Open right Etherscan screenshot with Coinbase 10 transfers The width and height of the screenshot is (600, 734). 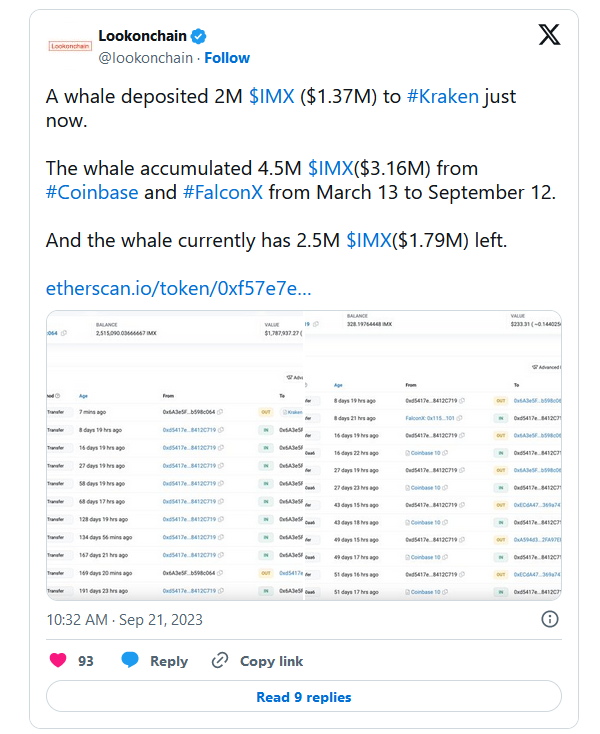pos(433,455)
